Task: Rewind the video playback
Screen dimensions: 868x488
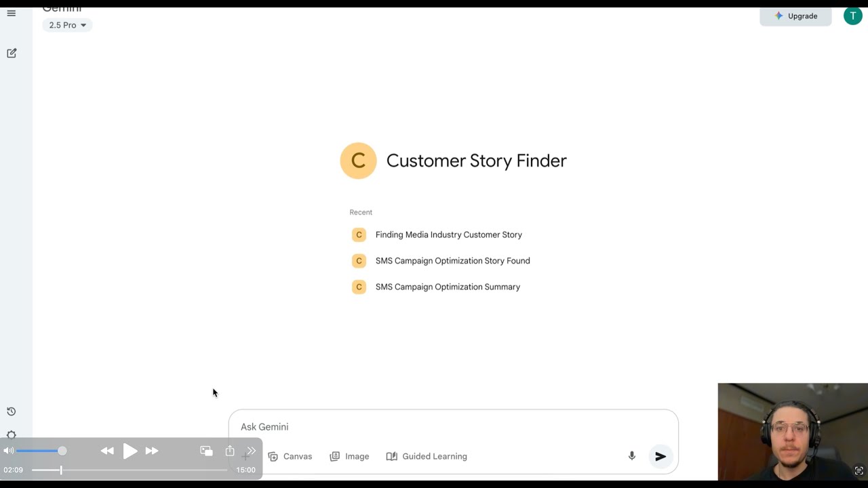Action: [x=107, y=451]
